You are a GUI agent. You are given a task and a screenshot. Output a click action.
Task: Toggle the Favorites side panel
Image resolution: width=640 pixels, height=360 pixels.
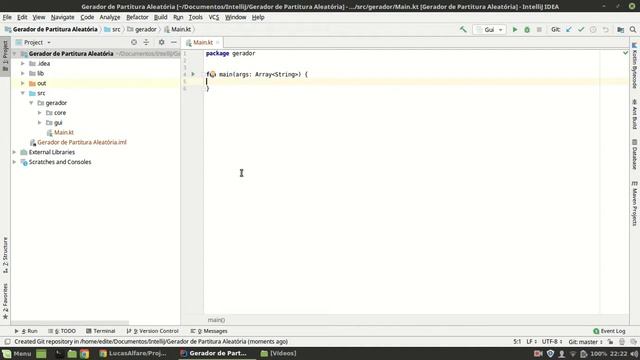[x=5, y=301]
